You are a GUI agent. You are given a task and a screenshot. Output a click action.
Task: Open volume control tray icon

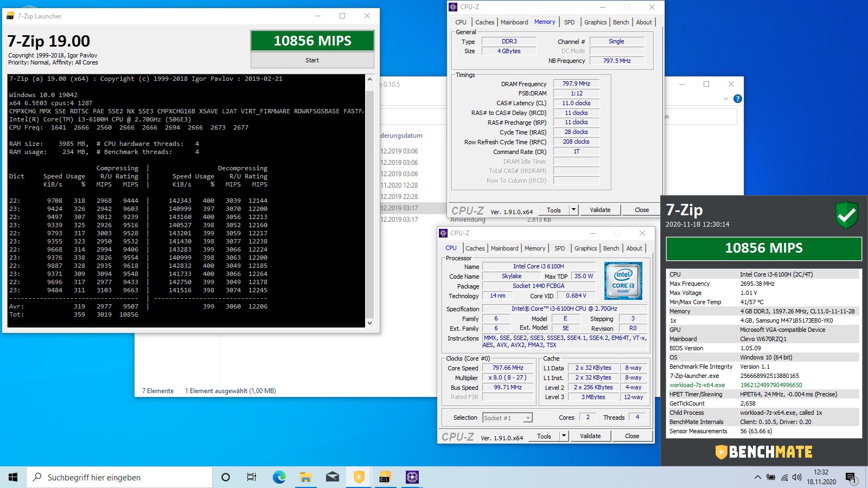(797, 478)
